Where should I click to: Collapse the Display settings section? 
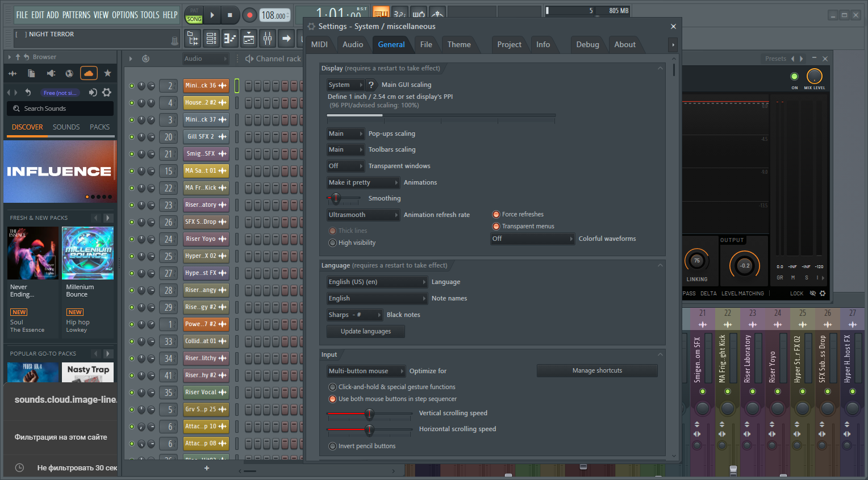(660, 68)
